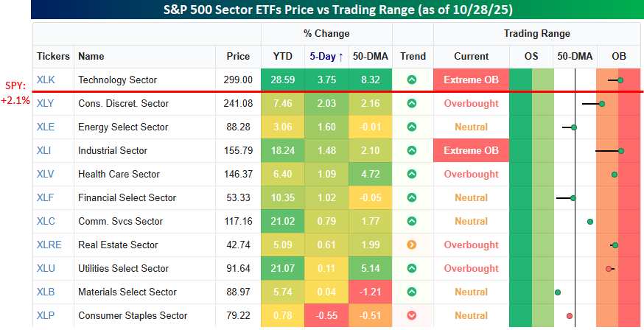Screen dimensions: 644x330
Task: Click the XLU uptrend arrow icon
Action: click(412, 268)
